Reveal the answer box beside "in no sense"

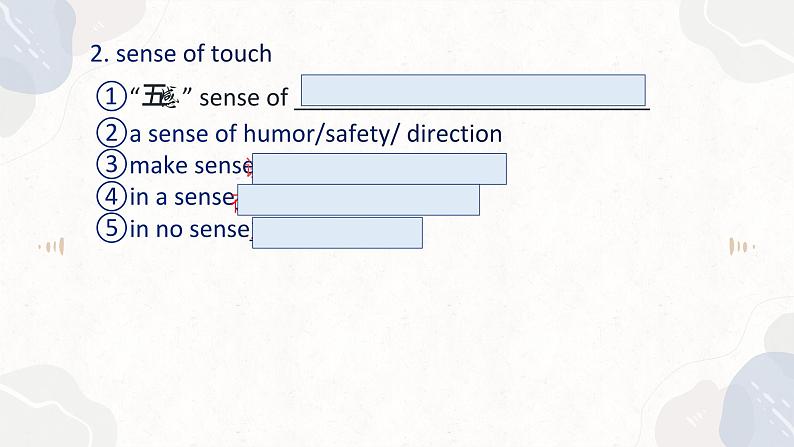[x=337, y=233]
